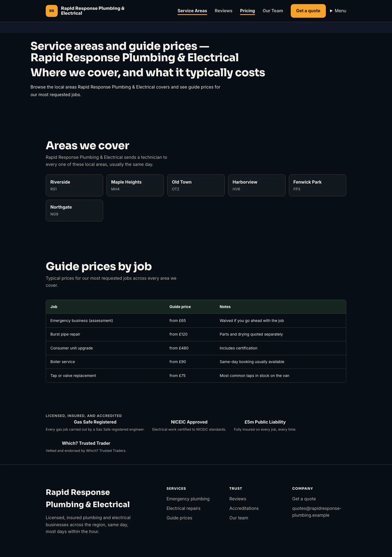Open the Electrical repairs footer link
The height and width of the screenshot is (557, 392).
click(x=183, y=508)
